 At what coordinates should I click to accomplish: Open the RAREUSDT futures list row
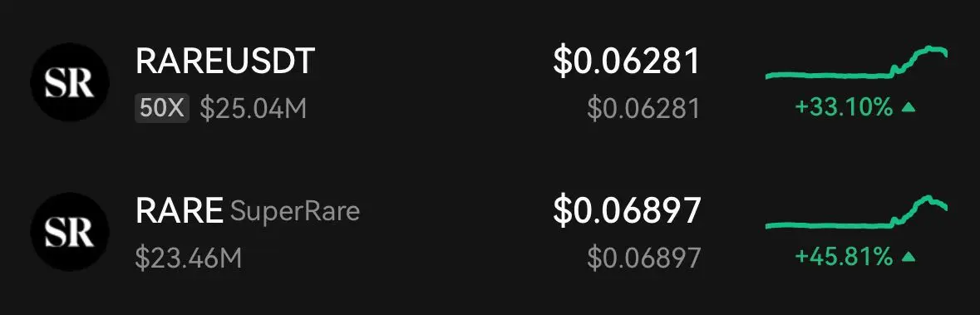490,82
